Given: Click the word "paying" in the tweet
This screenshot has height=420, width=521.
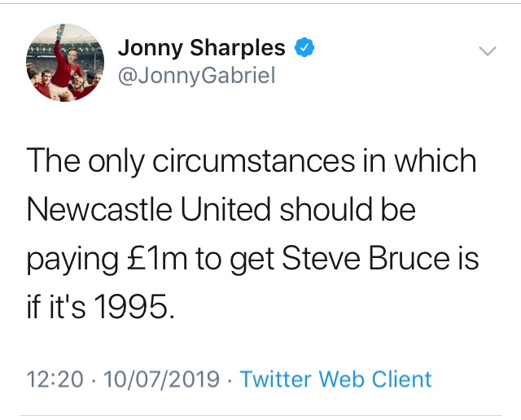Looking at the screenshot, I should [x=72, y=261].
